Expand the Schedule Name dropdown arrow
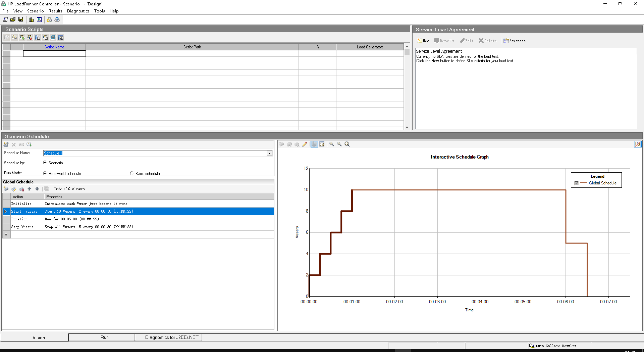 pyautogui.click(x=269, y=153)
